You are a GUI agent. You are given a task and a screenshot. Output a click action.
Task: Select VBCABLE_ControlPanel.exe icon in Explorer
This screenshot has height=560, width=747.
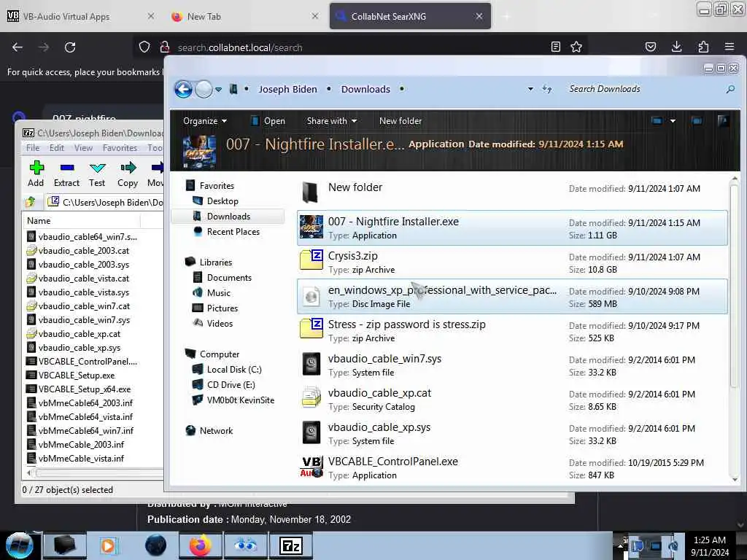[311, 467]
